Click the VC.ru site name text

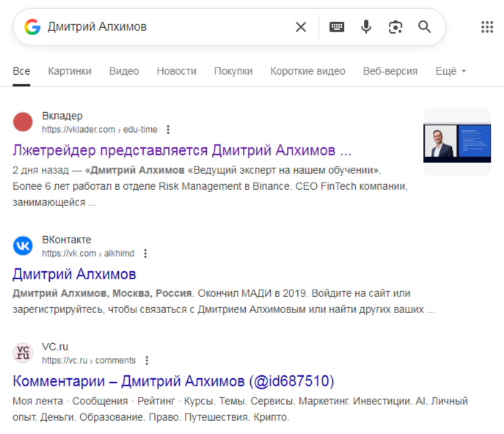tap(55, 347)
